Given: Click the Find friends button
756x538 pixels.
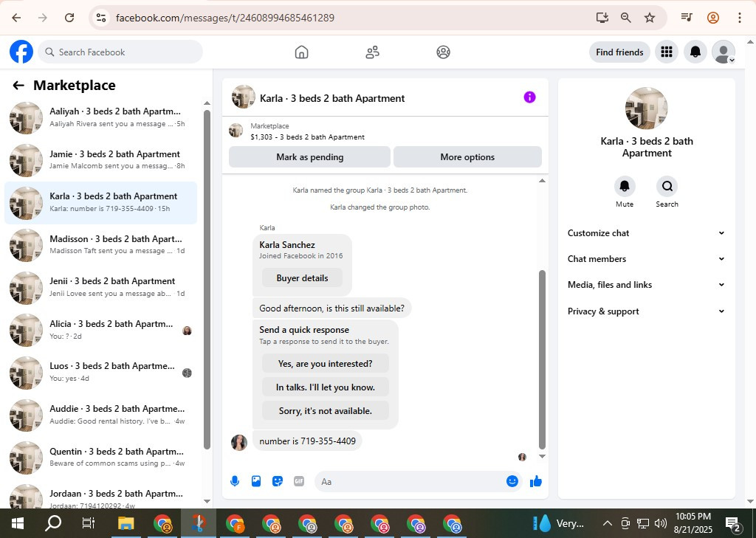Looking at the screenshot, I should [619, 52].
